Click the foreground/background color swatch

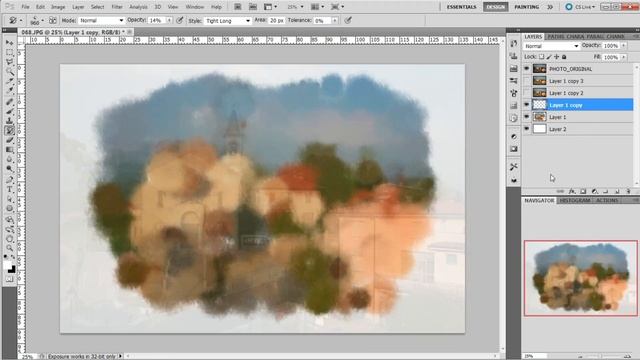point(10,268)
